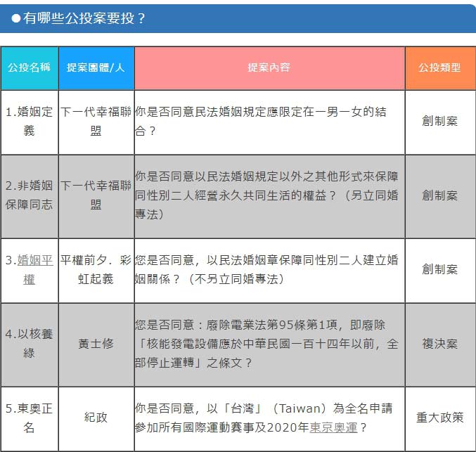
Task: Click 創制案 type in 非婚姻保障同志 row
Action: (440, 195)
